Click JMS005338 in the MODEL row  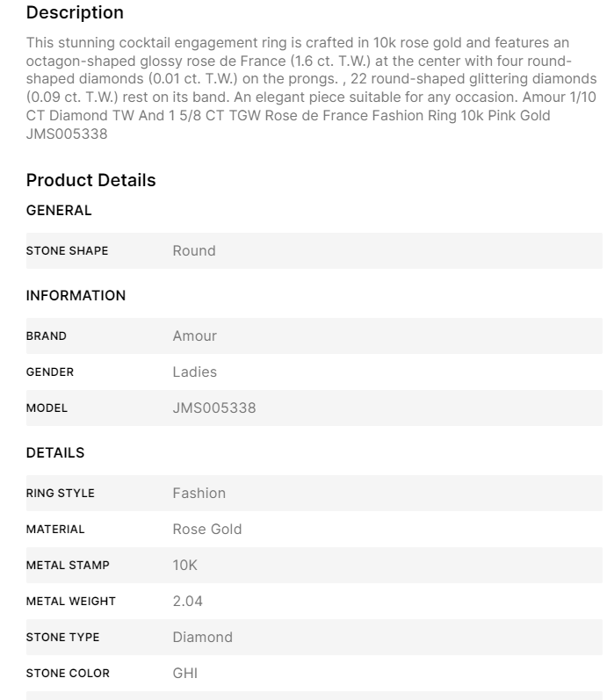[x=214, y=408]
